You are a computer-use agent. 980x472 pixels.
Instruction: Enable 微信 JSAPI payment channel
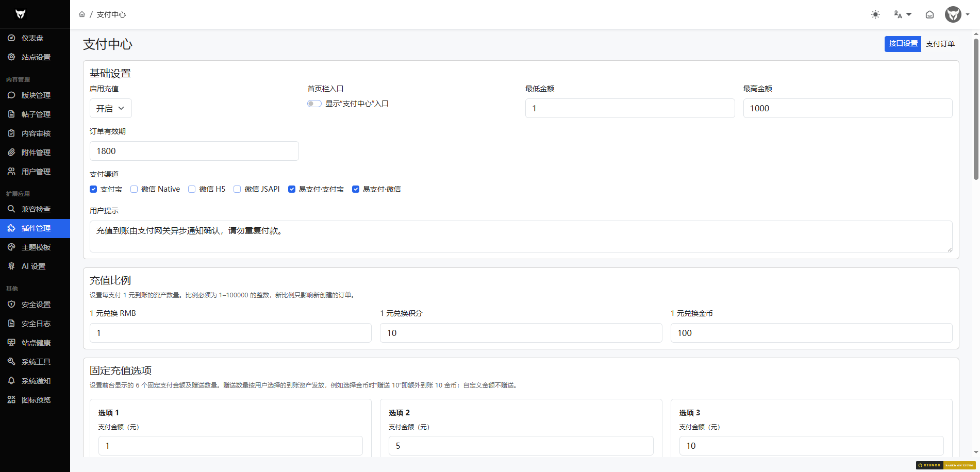click(237, 189)
